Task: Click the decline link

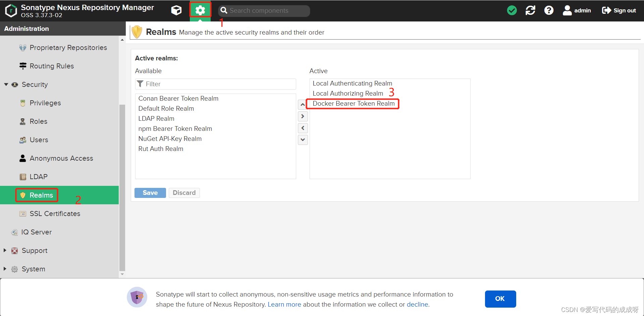Action: (x=417, y=304)
